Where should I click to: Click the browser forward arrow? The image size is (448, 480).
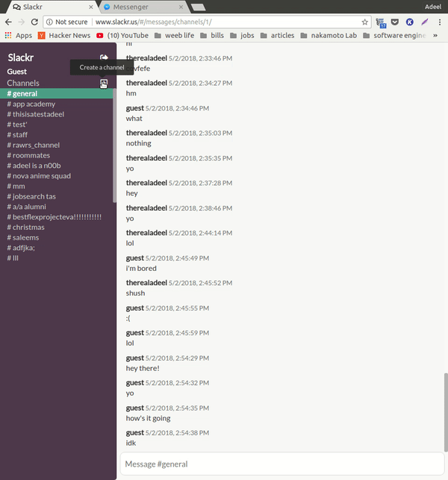pyautogui.click(x=22, y=22)
